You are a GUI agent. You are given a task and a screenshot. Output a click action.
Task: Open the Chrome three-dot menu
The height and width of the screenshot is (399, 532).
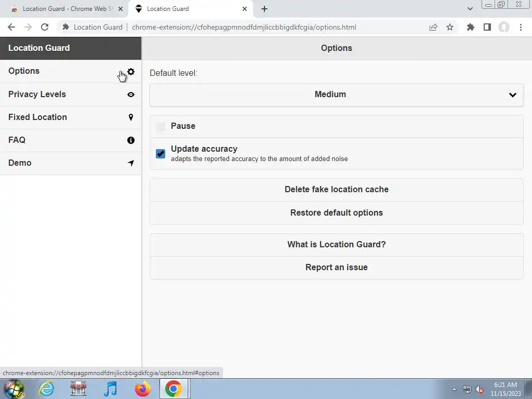coord(521,27)
